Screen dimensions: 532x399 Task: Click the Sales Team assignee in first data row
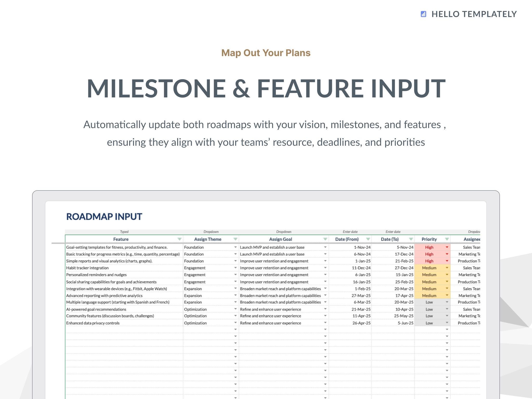click(465, 247)
